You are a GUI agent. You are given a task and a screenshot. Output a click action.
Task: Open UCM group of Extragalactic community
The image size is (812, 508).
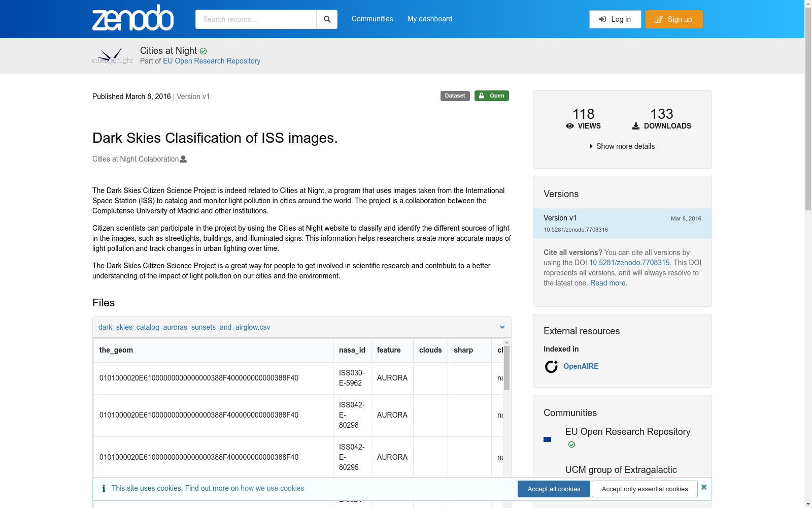[621, 470]
